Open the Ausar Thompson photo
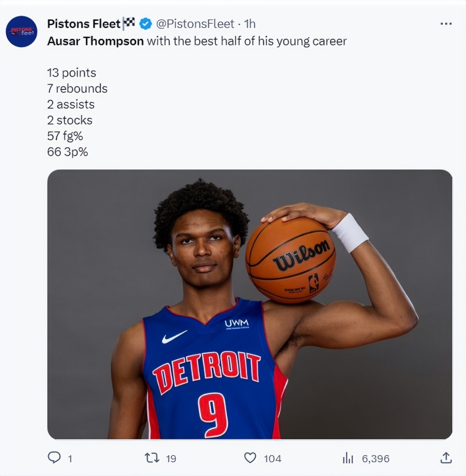 click(250, 304)
